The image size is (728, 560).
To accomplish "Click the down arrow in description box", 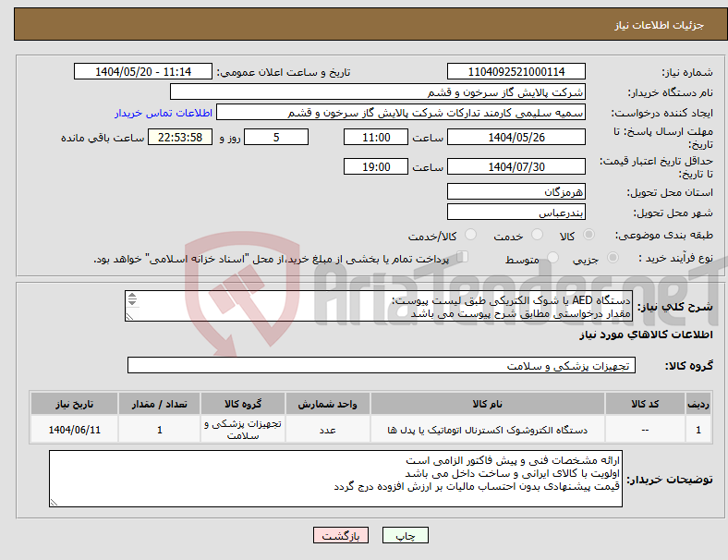I will coord(132,302).
